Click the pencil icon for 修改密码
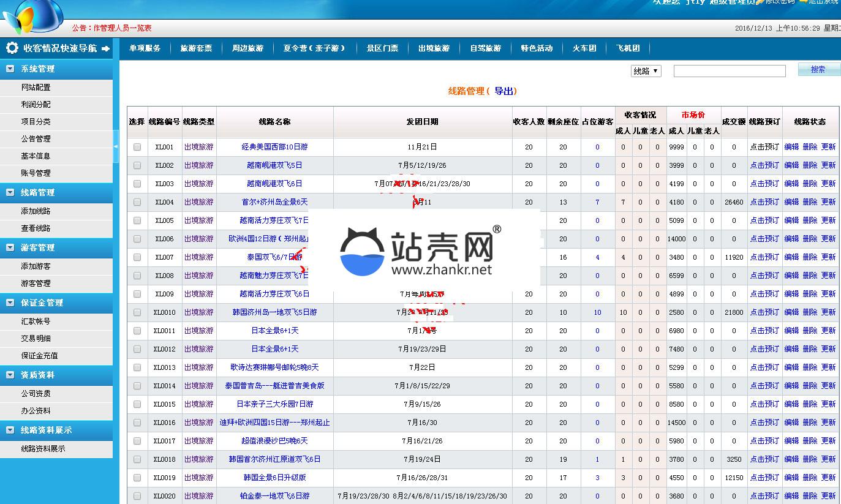Screen dimensions: 841x504 (760, 2)
